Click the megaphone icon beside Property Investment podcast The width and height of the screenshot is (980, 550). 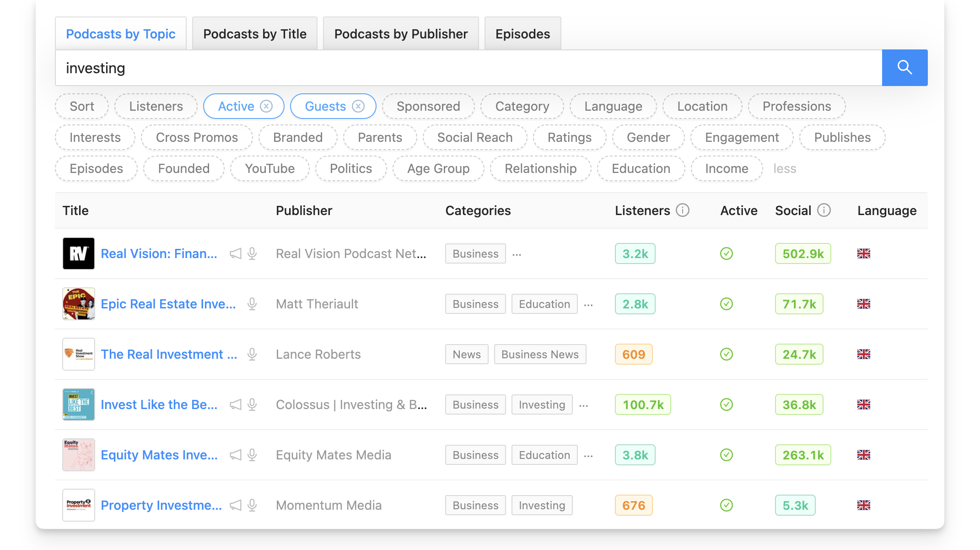235,505
